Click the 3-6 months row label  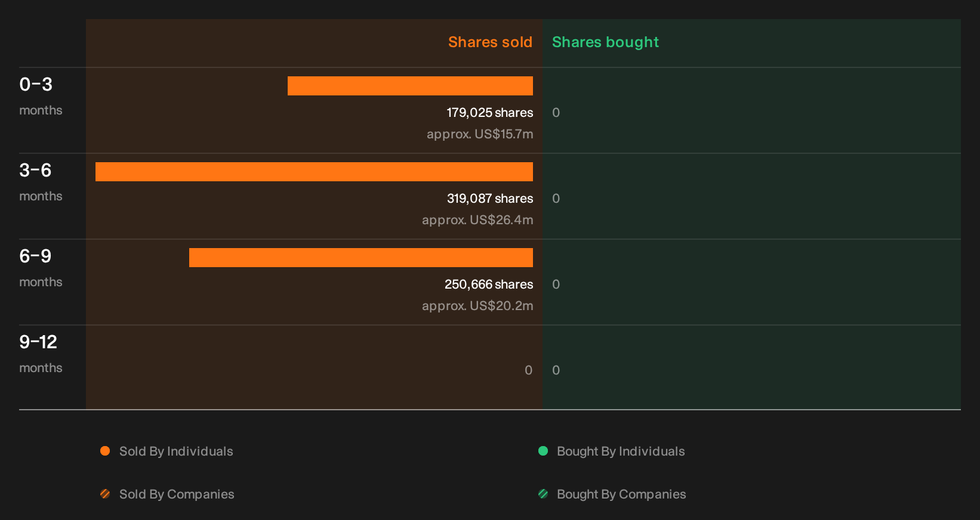[x=41, y=182]
